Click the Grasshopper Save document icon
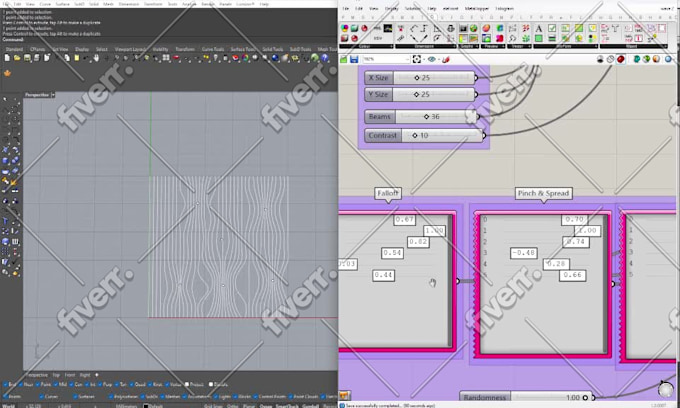This screenshot has height=408, width=680. coord(354,59)
